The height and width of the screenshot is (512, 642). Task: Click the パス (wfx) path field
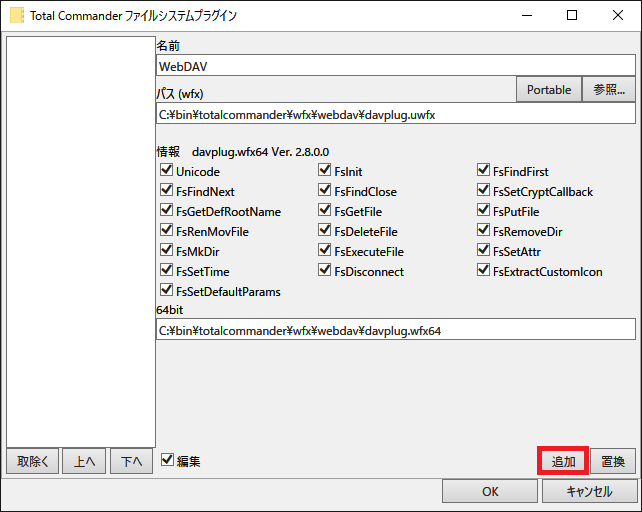(396, 114)
